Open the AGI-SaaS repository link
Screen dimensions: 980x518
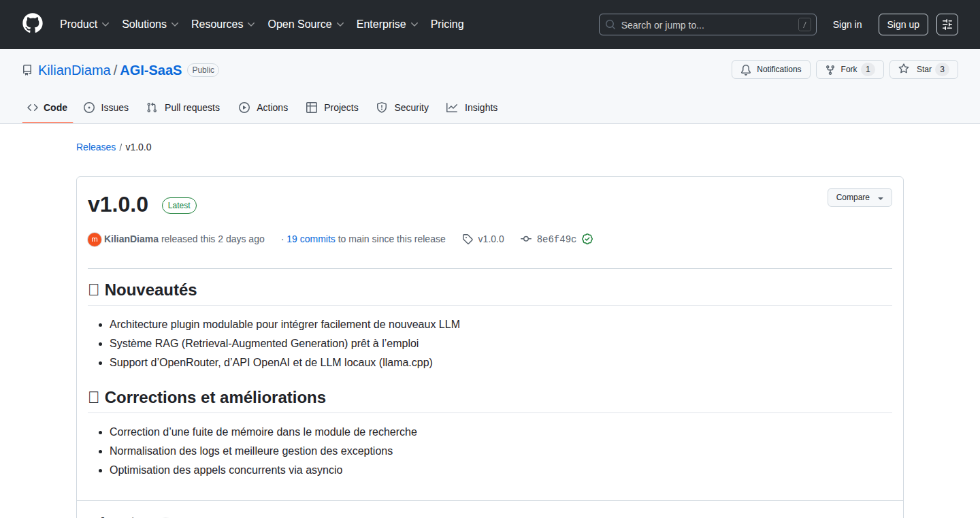point(151,70)
